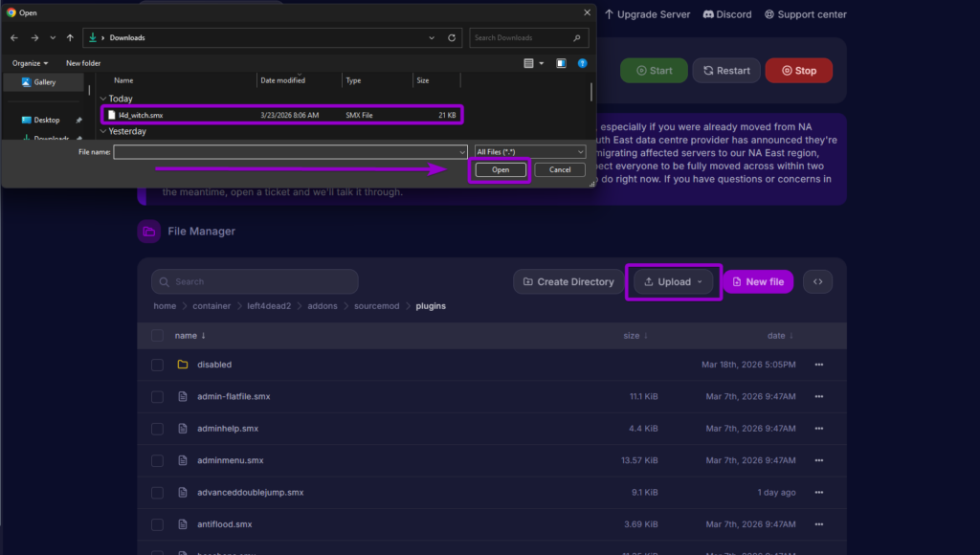Open the actions menu for adminmenu.smx
This screenshot has width=980, height=555.
pos(818,460)
